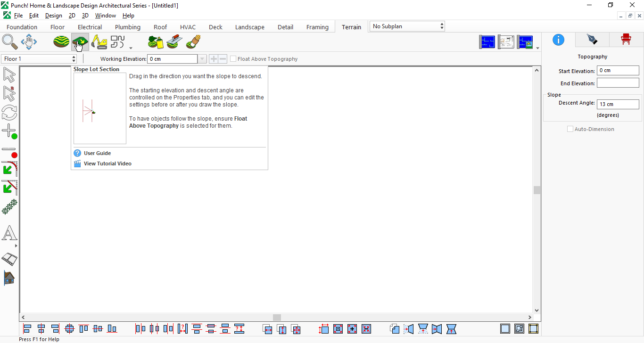Select the spray can landscape fill tool
The height and width of the screenshot is (343, 644).
[x=156, y=42]
